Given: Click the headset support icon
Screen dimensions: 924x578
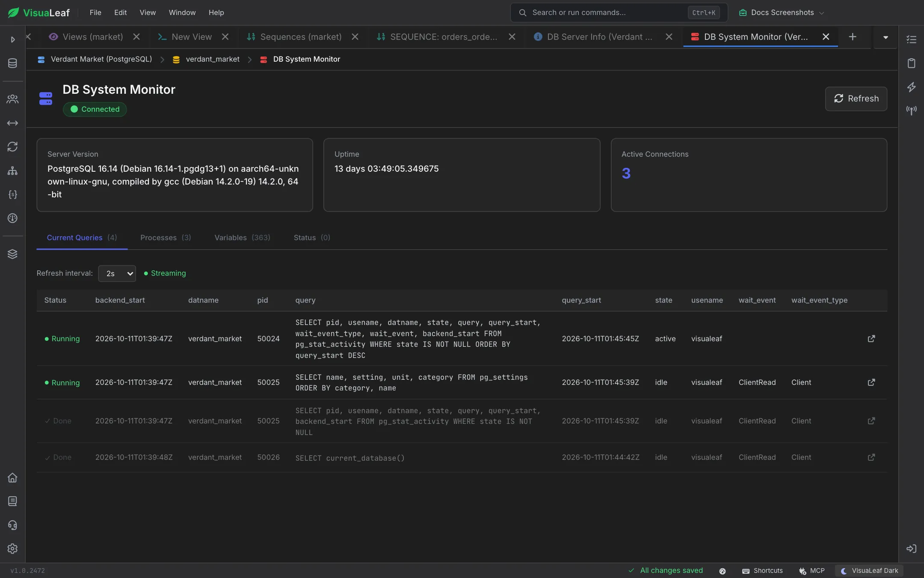Looking at the screenshot, I should [12, 525].
